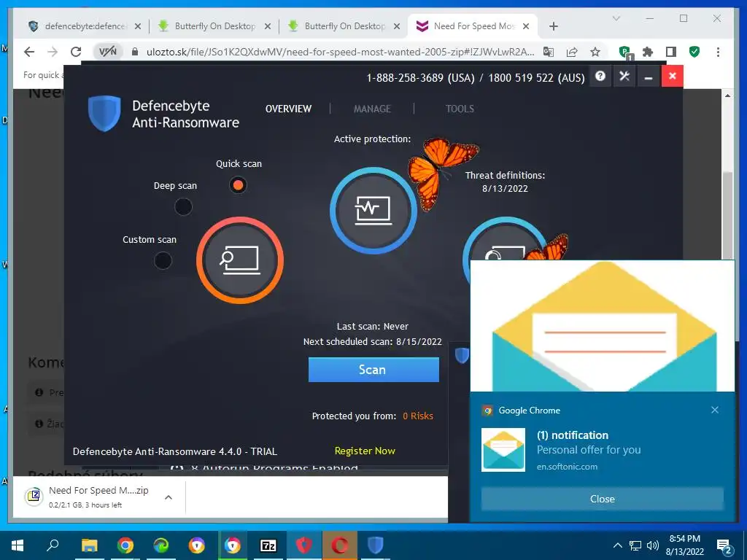The height and width of the screenshot is (560, 747).
Task: Open Windows Start menu
Action: (18, 545)
